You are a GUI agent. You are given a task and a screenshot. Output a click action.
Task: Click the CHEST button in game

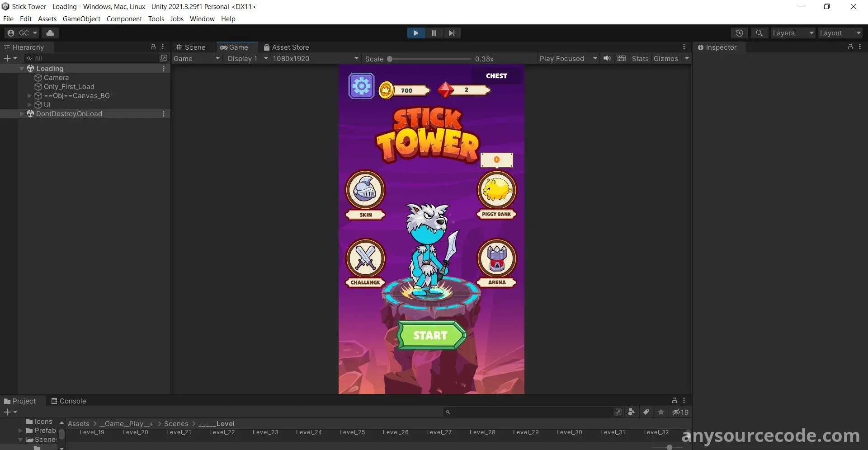coord(496,76)
